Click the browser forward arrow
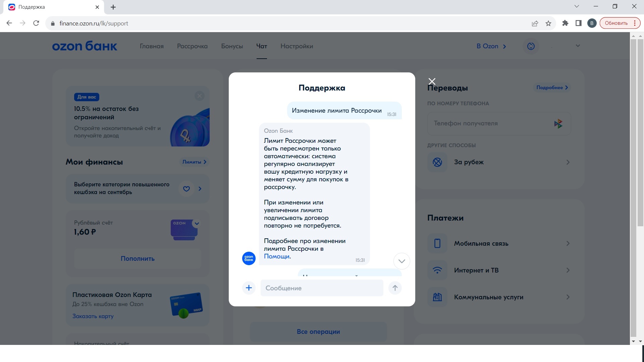 point(22,23)
